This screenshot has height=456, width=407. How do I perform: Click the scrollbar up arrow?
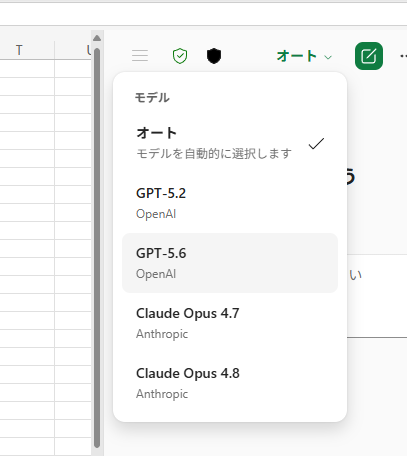pos(97,38)
